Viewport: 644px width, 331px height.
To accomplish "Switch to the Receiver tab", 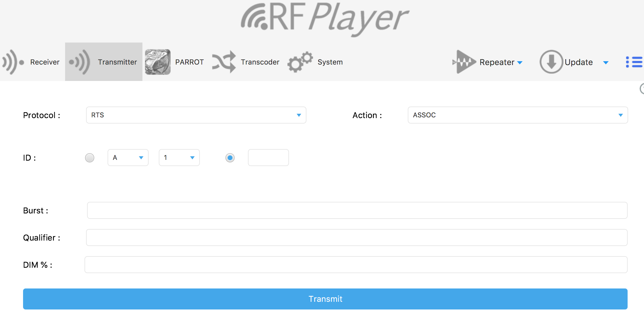I will pyautogui.click(x=33, y=62).
